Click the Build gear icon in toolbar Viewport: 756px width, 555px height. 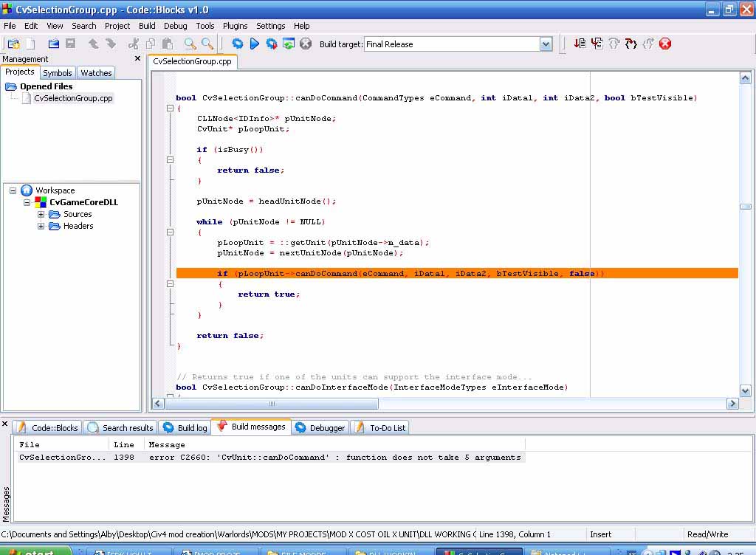pos(237,44)
